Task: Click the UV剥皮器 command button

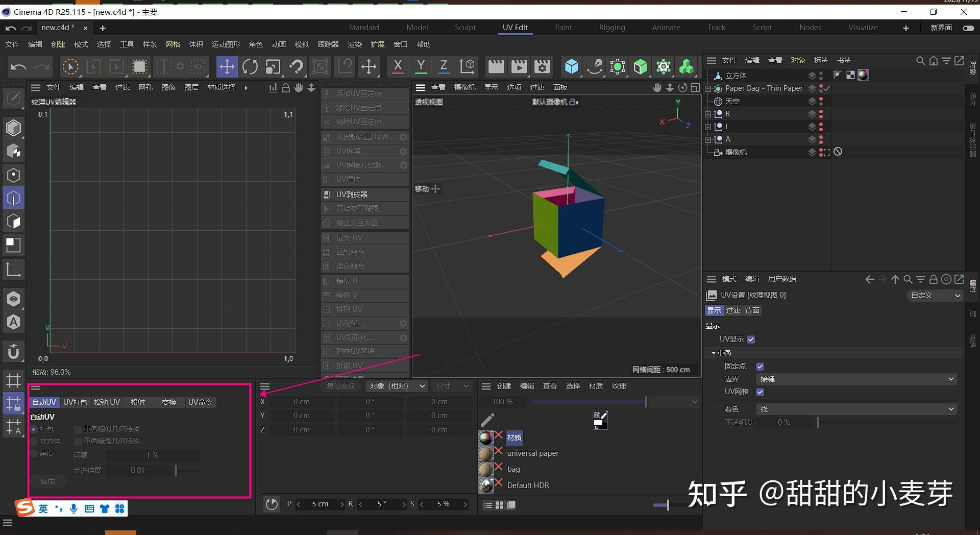Action: (351, 194)
